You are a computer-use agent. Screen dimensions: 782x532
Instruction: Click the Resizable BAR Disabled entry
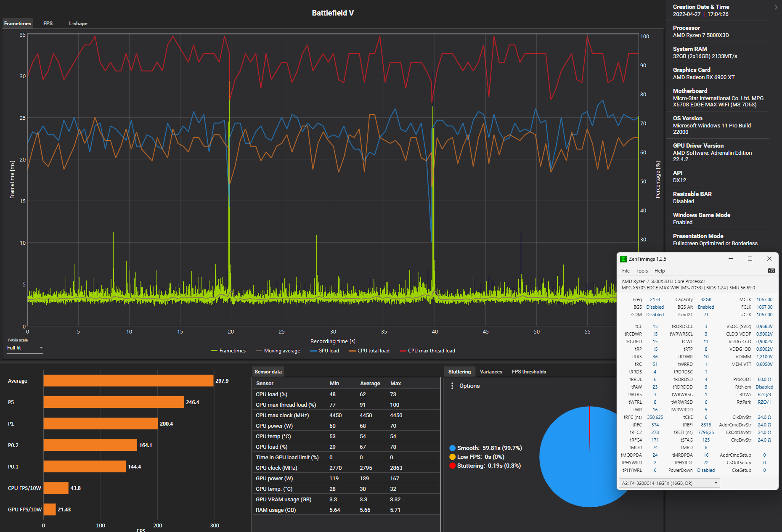[718, 198]
